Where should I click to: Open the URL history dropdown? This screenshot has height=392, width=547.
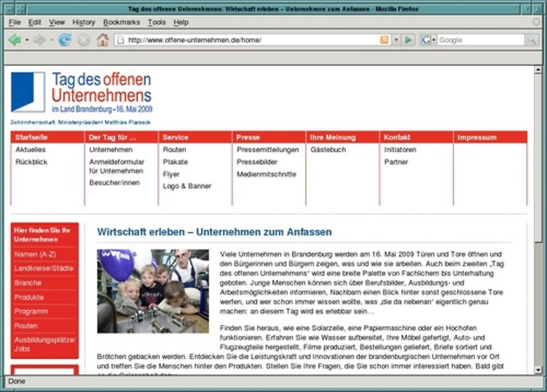(x=396, y=40)
